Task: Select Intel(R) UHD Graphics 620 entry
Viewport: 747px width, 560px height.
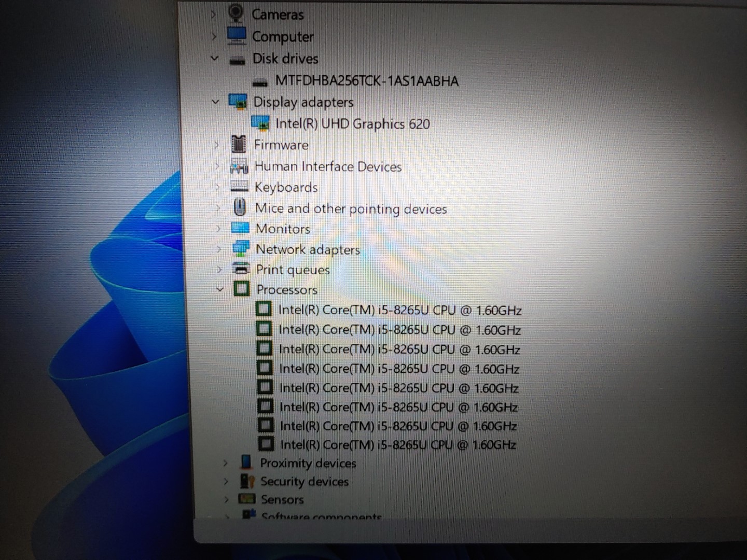Action: click(x=353, y=124)
